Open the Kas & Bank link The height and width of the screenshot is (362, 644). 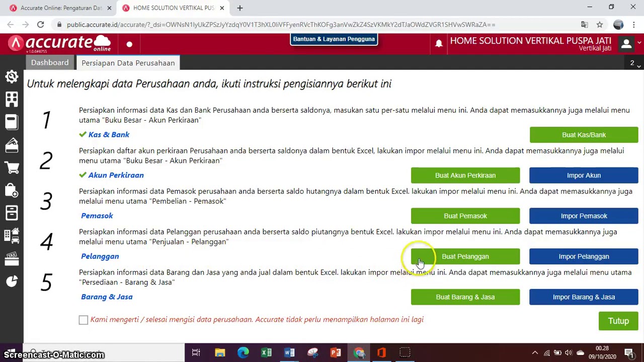click(109, 135)
